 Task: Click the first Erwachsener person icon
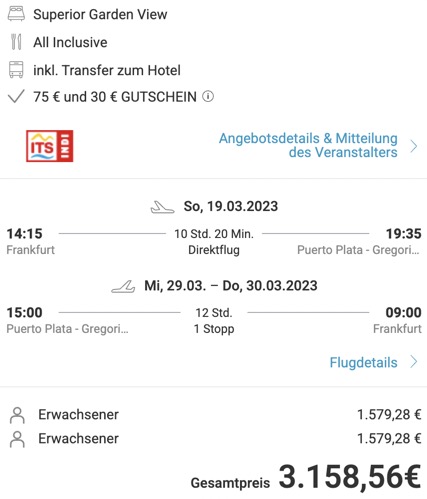click(17, 415)
